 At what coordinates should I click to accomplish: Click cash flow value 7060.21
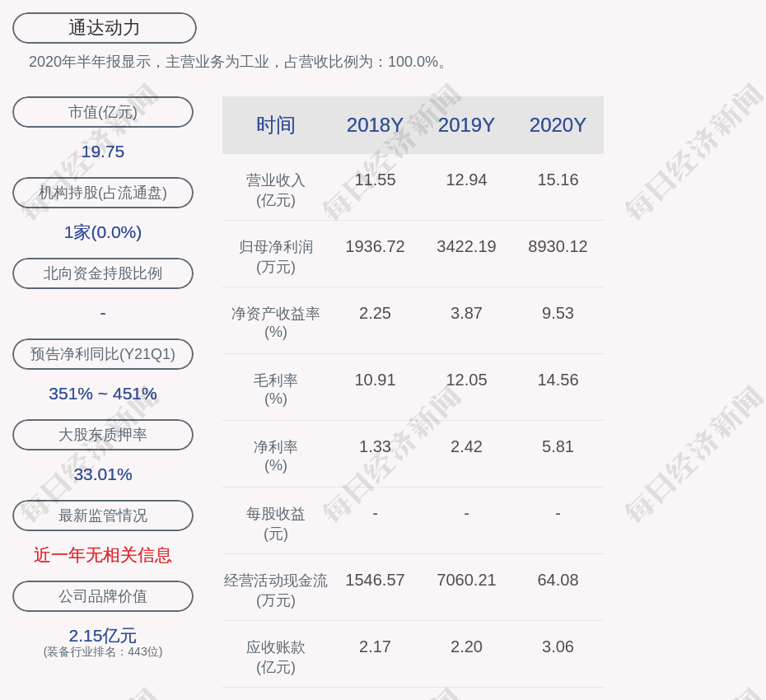click(466, 580)
